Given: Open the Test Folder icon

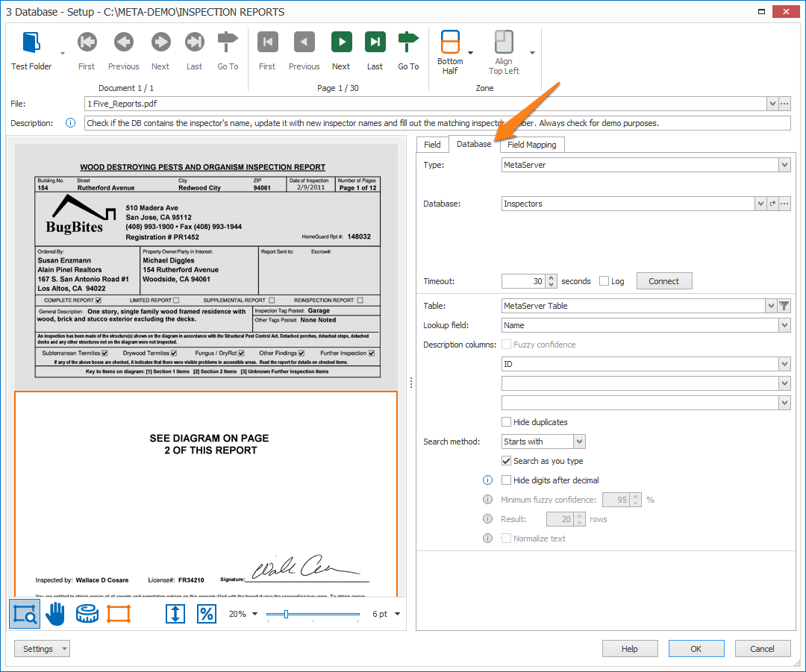Looking at the screenshot, I should [31, 42].
